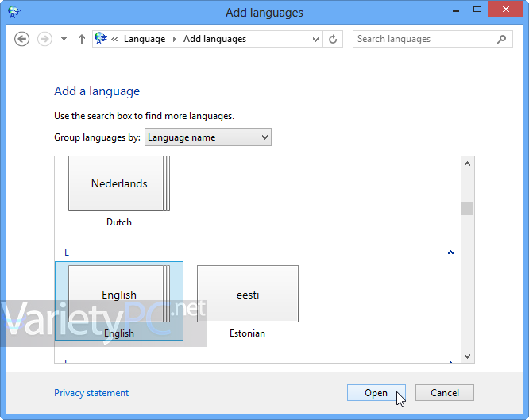Click the Cancel button
The image size is (529, 420).
445,393
